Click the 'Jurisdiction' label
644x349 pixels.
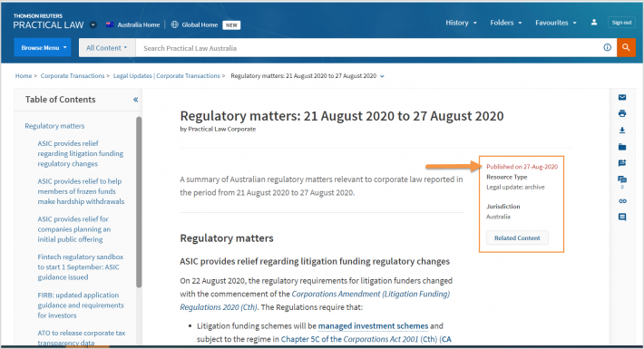coord(503,207)
